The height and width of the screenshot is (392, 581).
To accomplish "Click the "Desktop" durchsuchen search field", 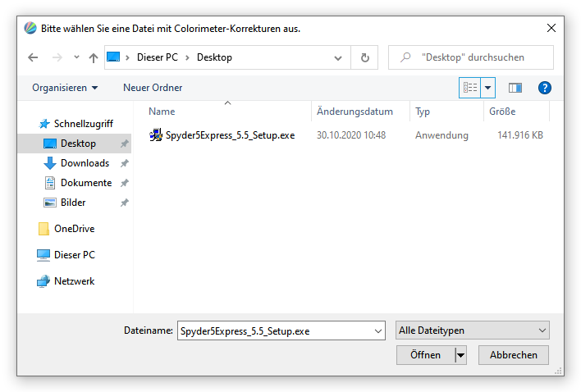I will [x=473, y=57].
